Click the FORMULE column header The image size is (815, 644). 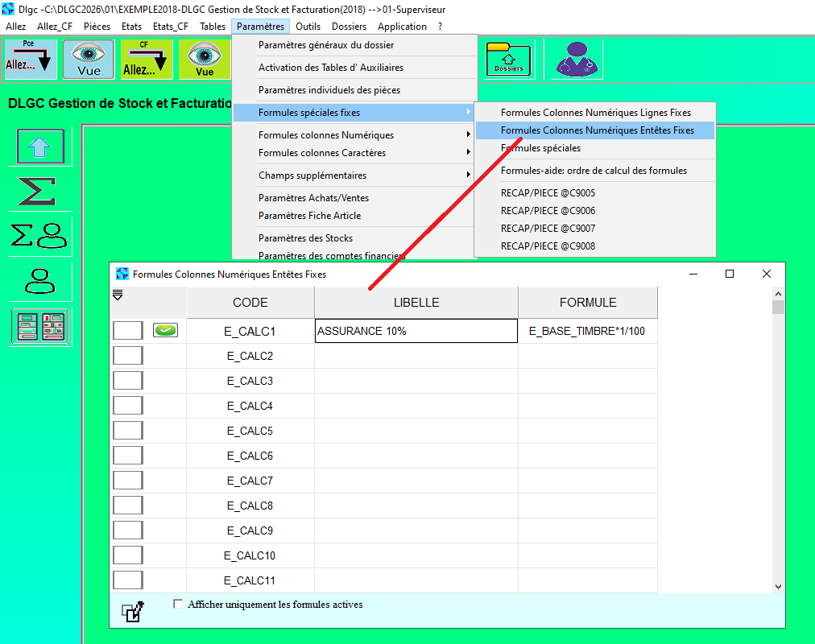tap(588, 303)
